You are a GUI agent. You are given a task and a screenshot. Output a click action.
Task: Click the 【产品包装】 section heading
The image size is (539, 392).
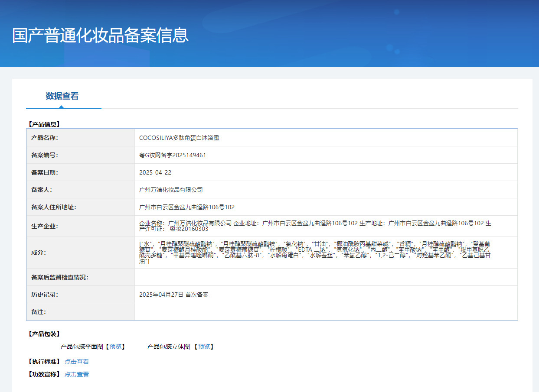point(43,334)
